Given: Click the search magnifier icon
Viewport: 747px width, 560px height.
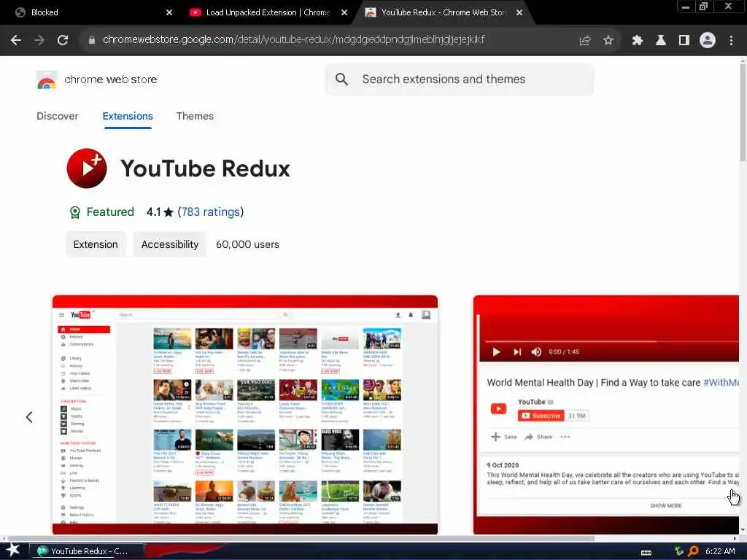Looking at the screenshot, I should coord(341,79).
